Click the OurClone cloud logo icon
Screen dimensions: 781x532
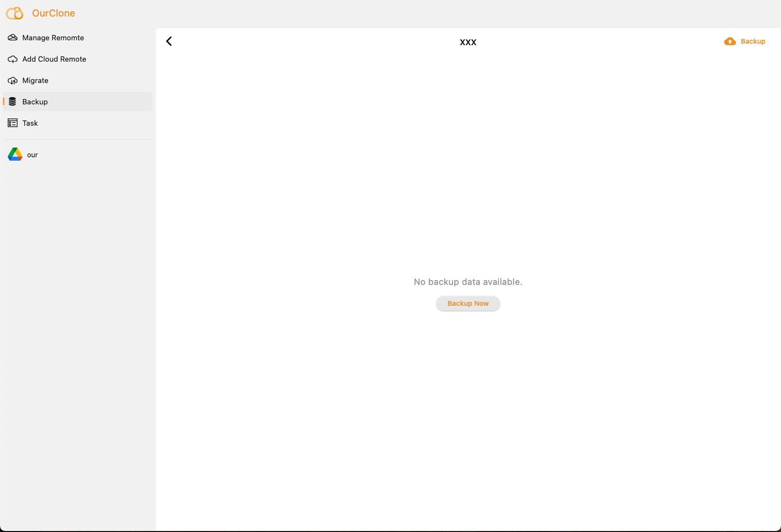(15, 13)
